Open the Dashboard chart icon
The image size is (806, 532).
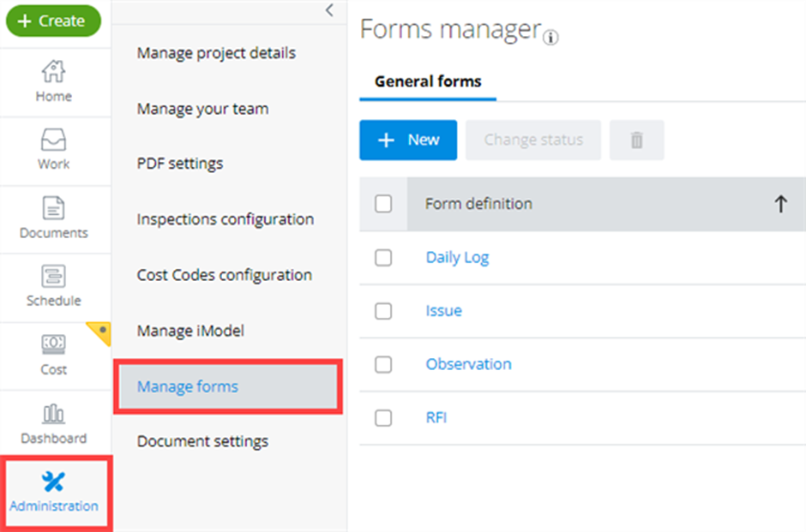53,414
